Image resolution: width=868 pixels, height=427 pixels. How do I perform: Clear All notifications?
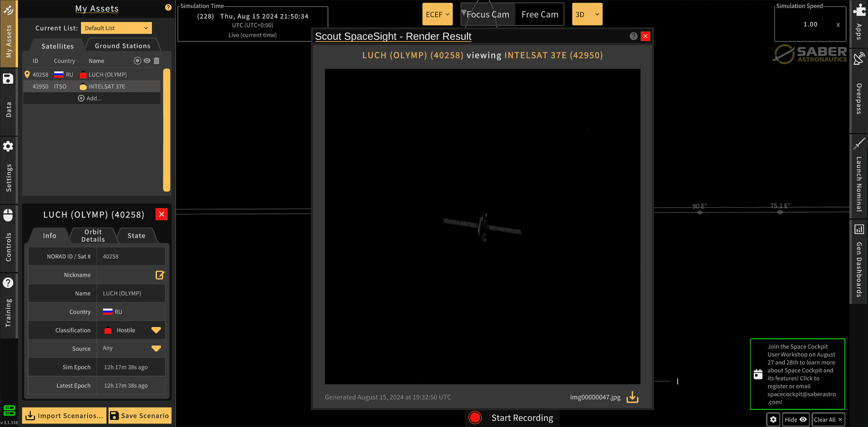tap(828, 419)
